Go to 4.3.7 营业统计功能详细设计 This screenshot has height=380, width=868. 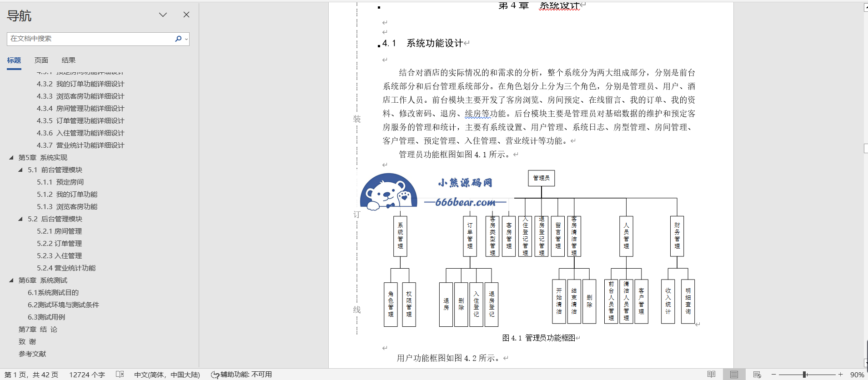click(80, 145)
